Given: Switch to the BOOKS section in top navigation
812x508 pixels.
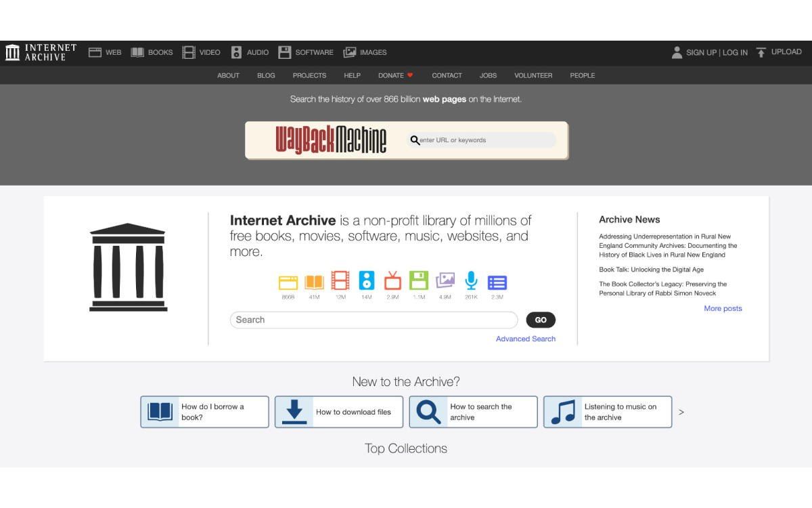Looking at the screenshot, I should click(154, 51).
